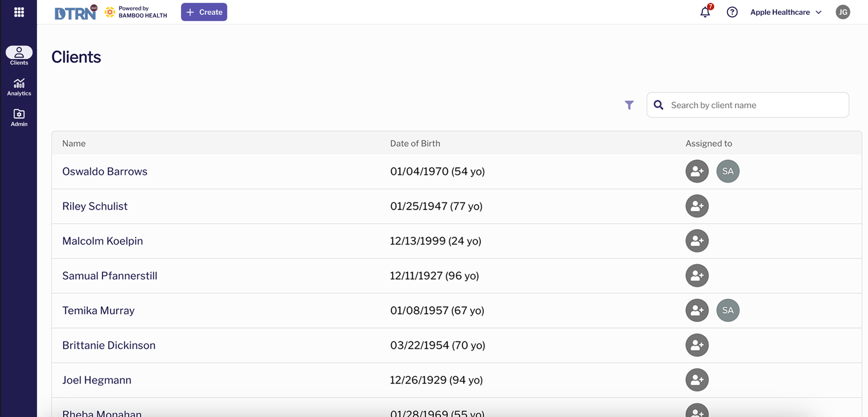Assign a user to Brittanie Dickinson
Viewport: 868px width, 417px height.
pos(697,345)
